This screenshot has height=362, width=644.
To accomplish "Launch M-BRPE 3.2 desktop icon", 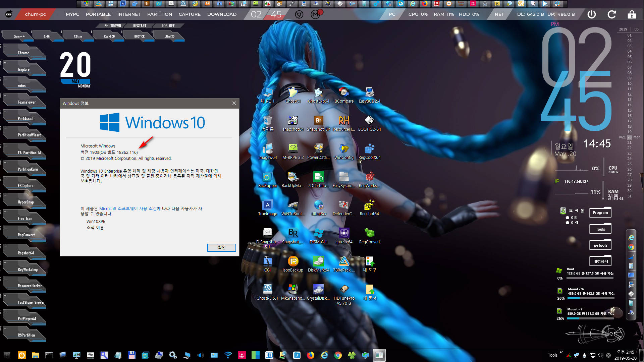I will [x=293, y=151].
